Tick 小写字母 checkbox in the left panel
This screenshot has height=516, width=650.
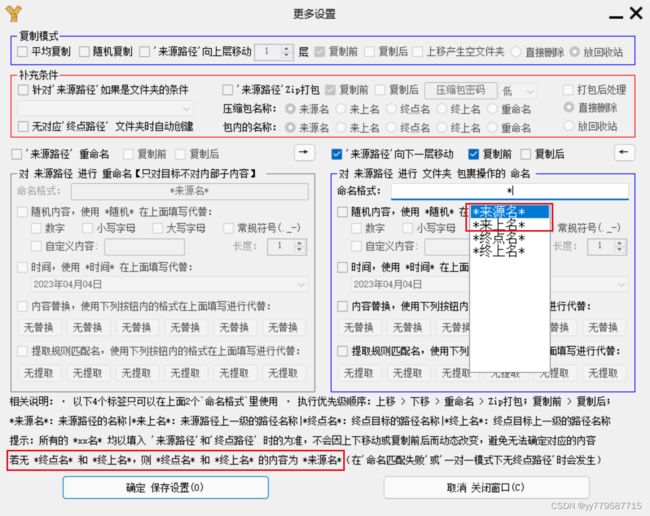[87, 228]
